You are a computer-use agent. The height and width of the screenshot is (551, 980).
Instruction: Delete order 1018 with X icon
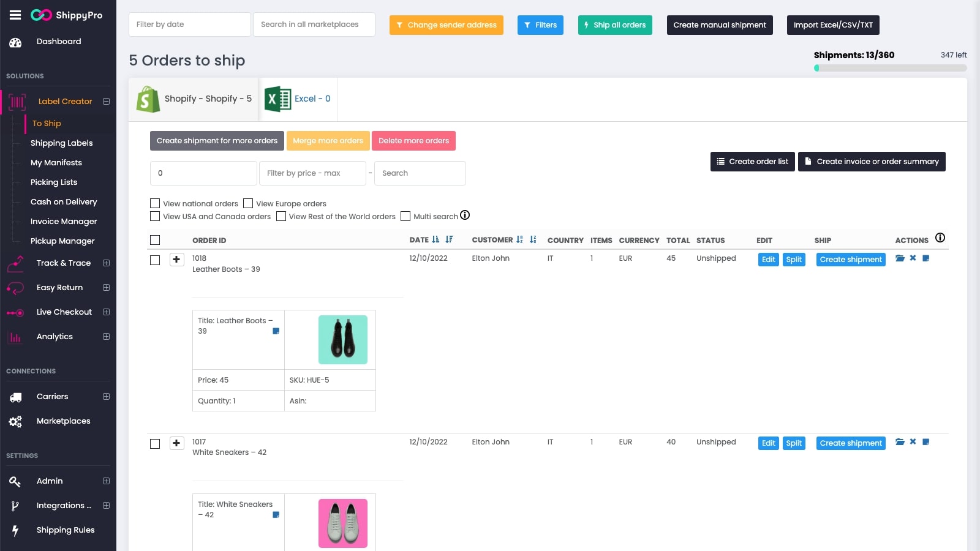click(x=913, y=258)
